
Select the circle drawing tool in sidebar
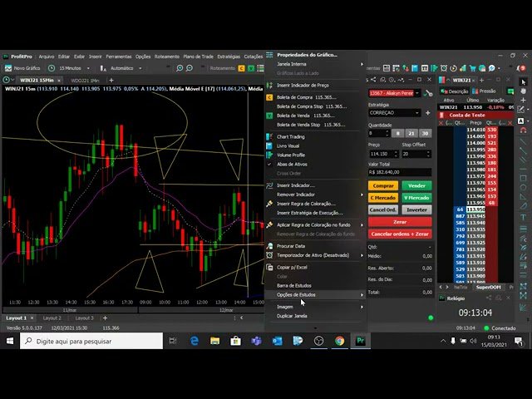click(523, 187)
